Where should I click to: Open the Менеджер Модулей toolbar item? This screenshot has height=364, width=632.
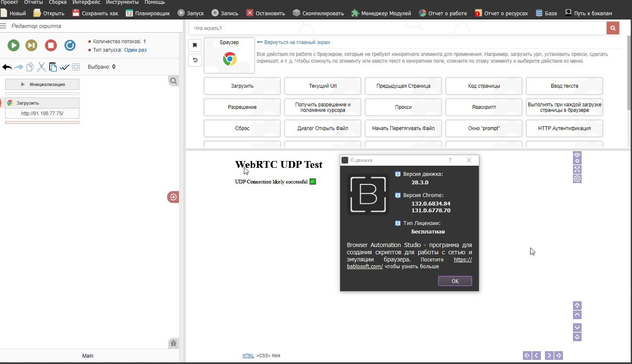381,13
